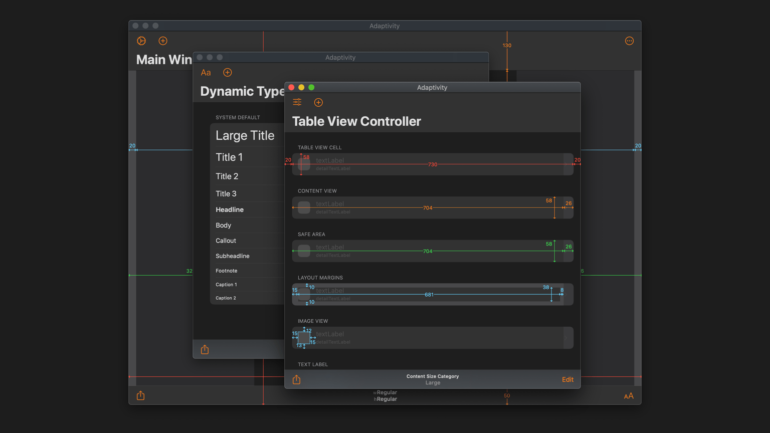Image resolution: width=770 pixels, height=433 pixels.
Task: Zoom the Table View Controller window with green button
Action: point(311,87)
